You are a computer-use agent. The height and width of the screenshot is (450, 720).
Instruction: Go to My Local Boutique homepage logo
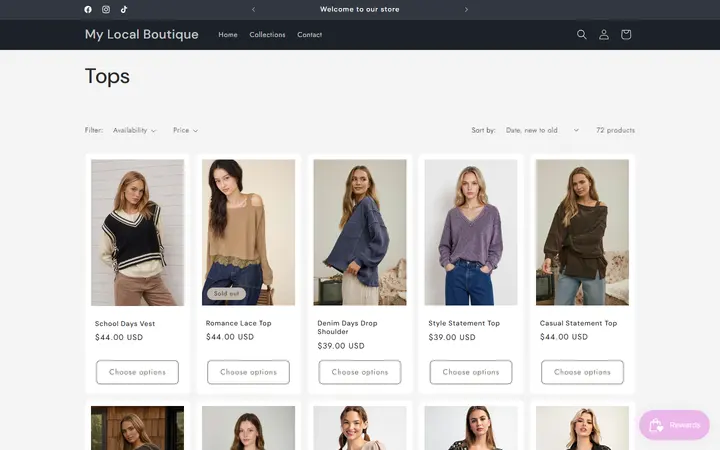(141, 34)
